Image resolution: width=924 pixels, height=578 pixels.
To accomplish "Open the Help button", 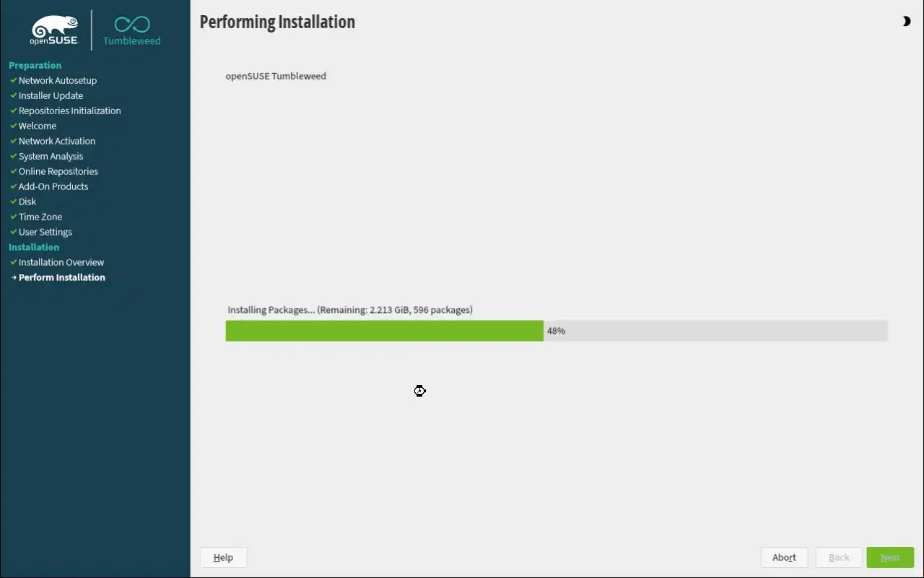I will pos(223,557).
